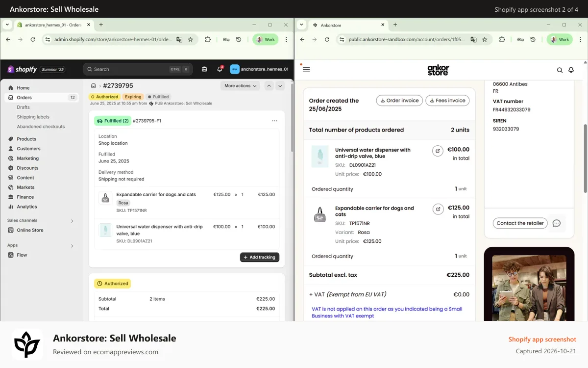Open new tab in Ankorstore window

pyautogui.click(x=395, y=25)
